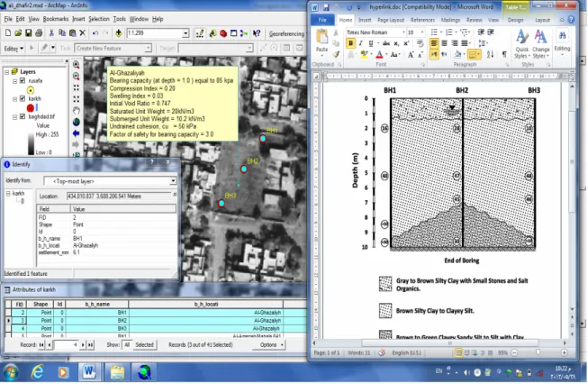Screen dimensions: 588x384
Task: Collapse the rusafa layer legend
Action: point(15,81)
